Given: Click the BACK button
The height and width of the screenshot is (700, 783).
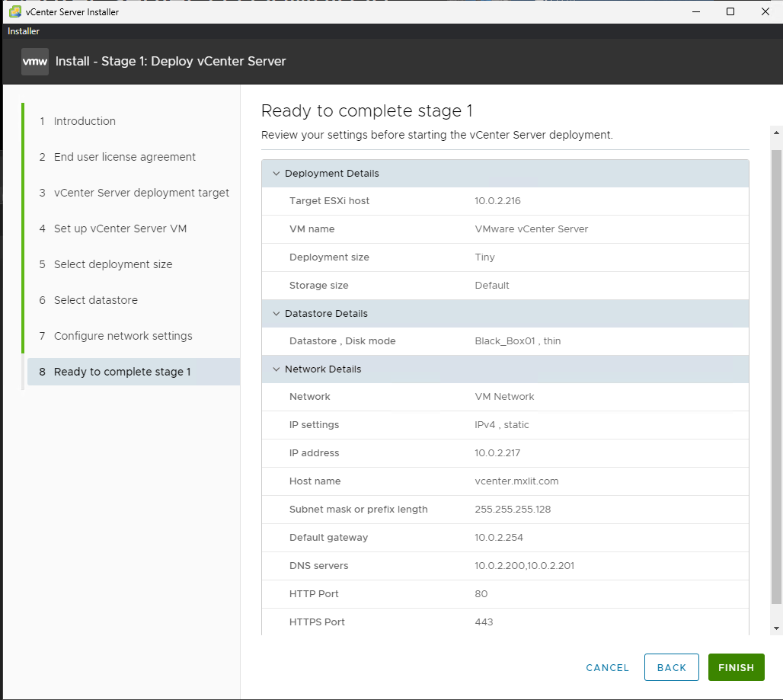Looking at the screenshot, I should click(671, 667).
